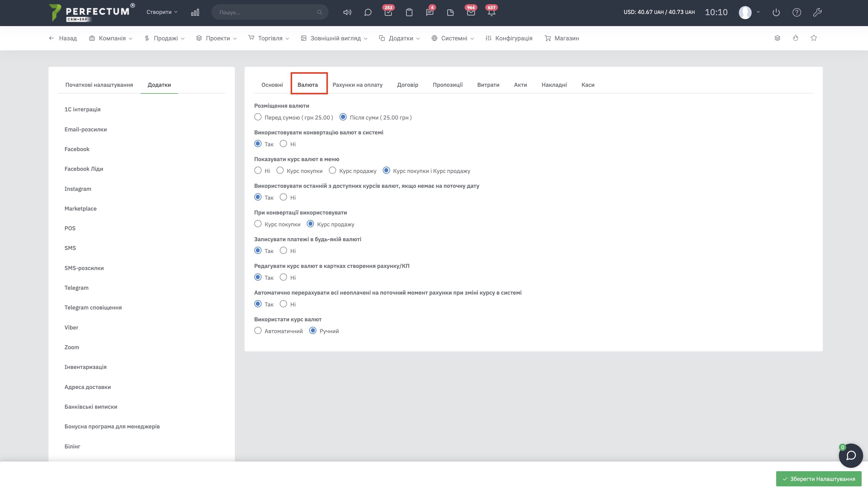Open the Системні dropdown menu
868x490 pixels.
coord(453,38)
